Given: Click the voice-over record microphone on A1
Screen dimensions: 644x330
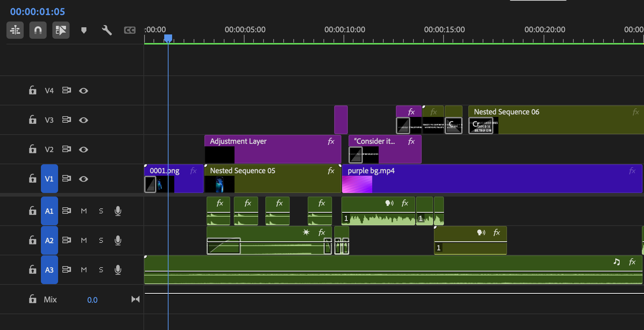Looking at the screenshot, I should (x=118, y=211).
